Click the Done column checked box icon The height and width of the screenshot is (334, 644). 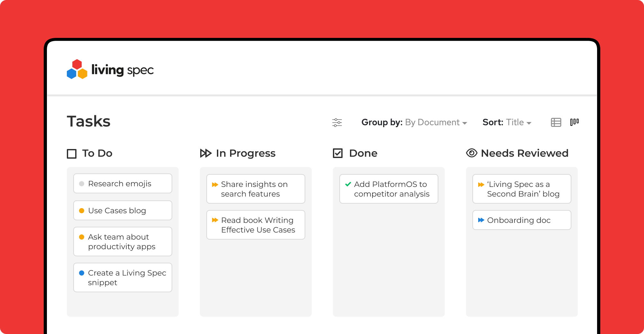pos(338,153)
